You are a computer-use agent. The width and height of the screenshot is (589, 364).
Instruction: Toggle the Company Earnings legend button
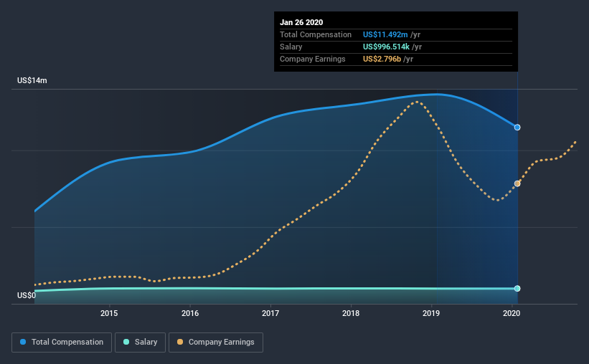[216, 343]
